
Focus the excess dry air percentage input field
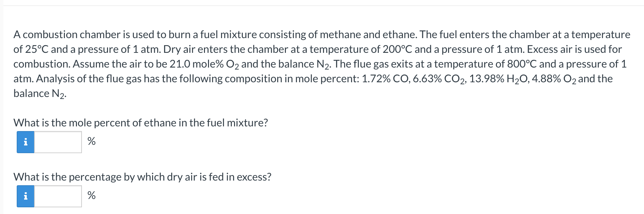click(x=58, y=196)
